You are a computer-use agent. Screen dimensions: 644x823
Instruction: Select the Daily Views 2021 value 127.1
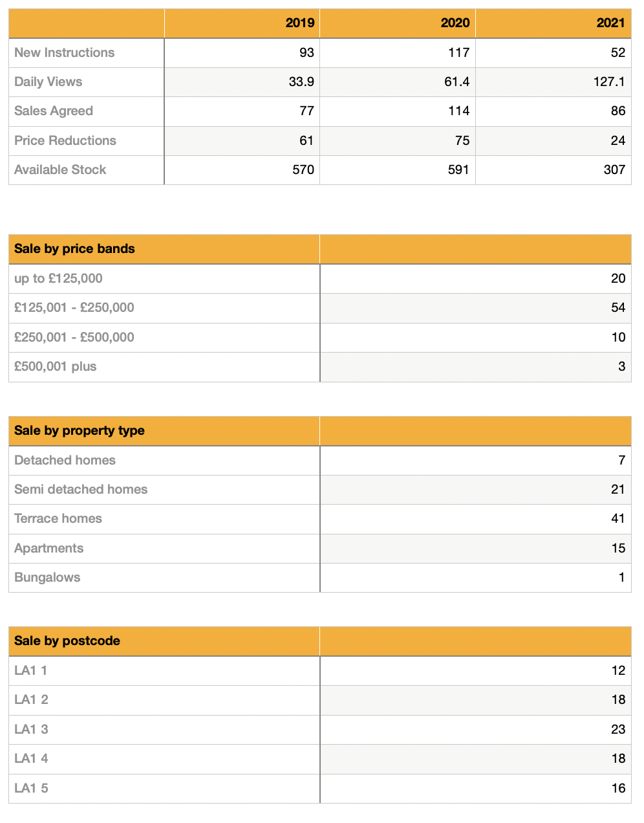point(608,82)
